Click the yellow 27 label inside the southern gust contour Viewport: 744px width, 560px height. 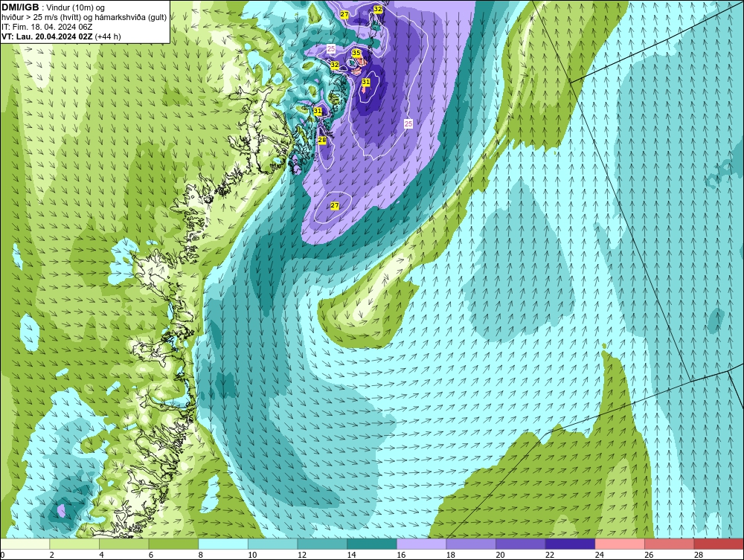335,205
